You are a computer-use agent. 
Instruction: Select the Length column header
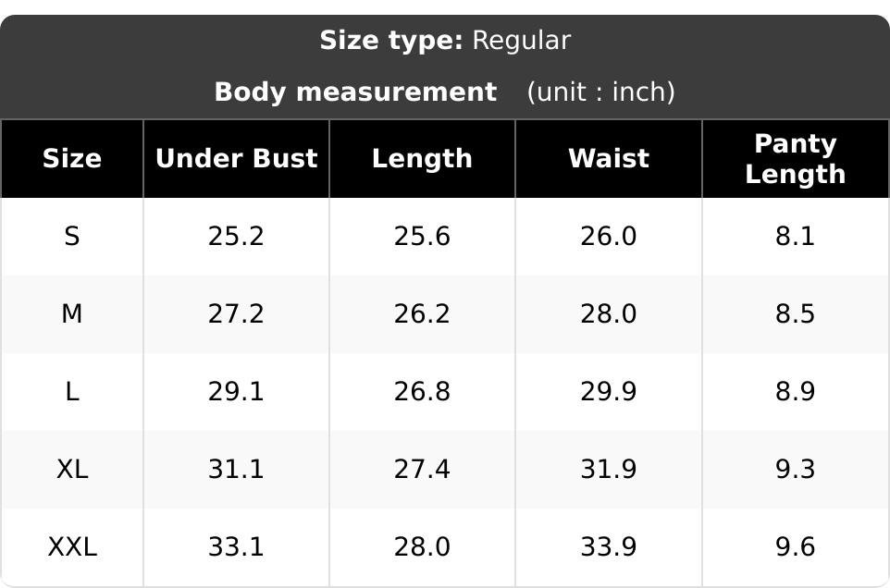click(x=422, y=159)
